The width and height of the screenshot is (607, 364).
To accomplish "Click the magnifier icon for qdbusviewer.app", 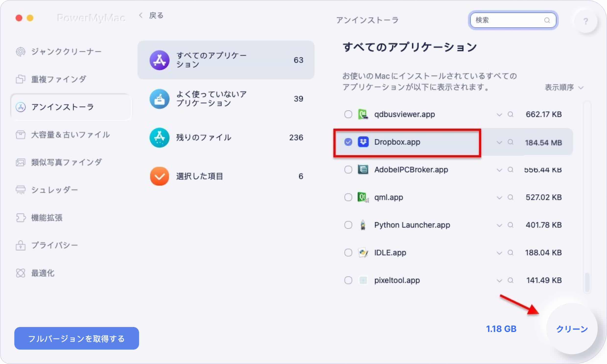I will [511, 114].
